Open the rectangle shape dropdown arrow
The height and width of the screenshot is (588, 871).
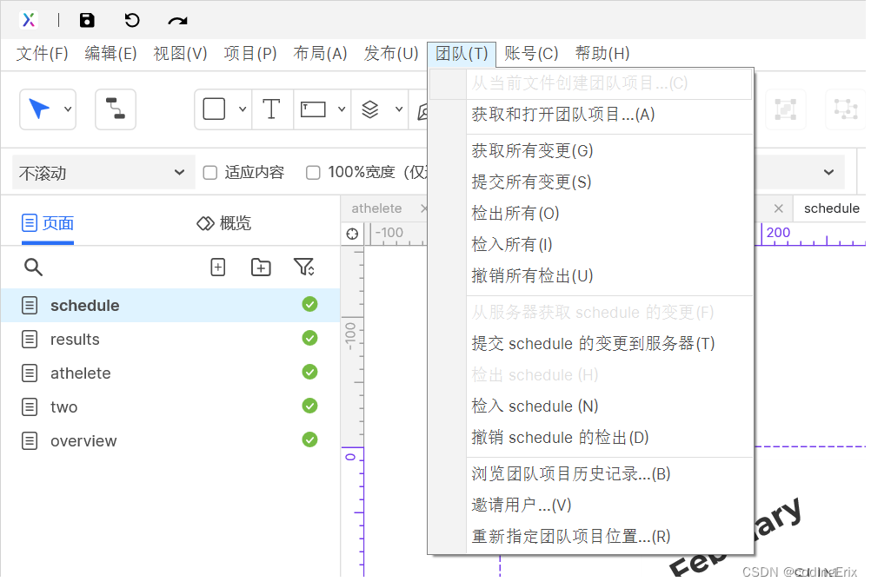(x=243, y=109)
